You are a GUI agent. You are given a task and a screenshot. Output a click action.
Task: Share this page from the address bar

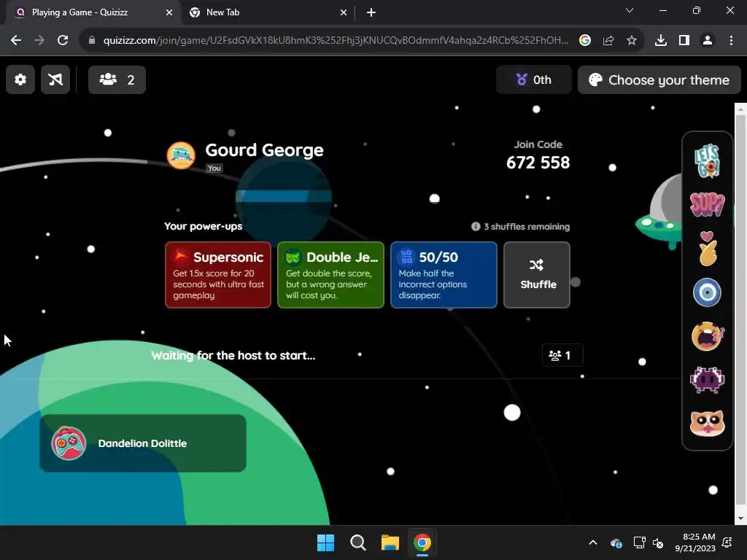(608, 41)
